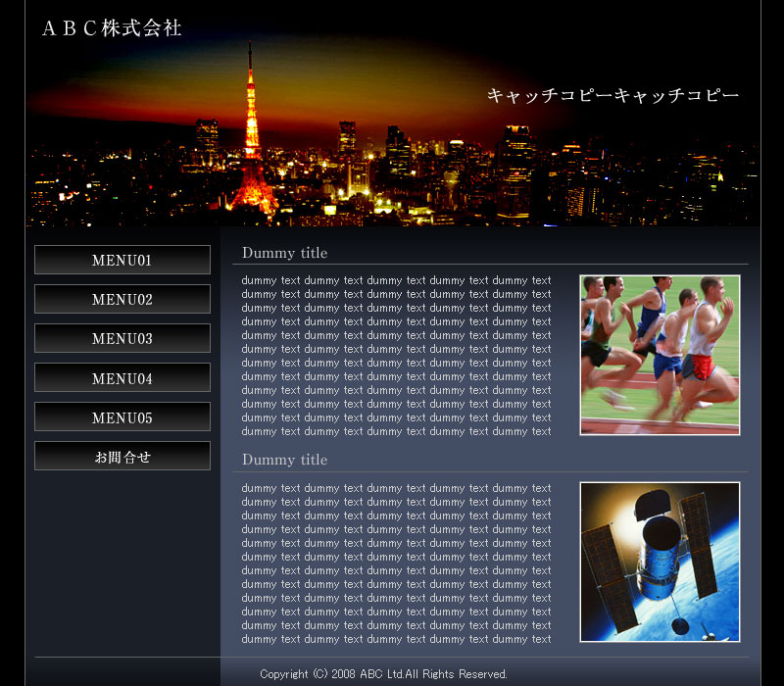Click the second Dummy title heading
784x686 pixels.
284,460
